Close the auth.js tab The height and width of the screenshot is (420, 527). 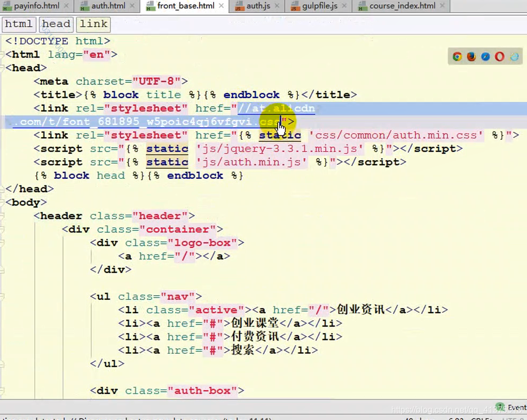pos(277,6)
